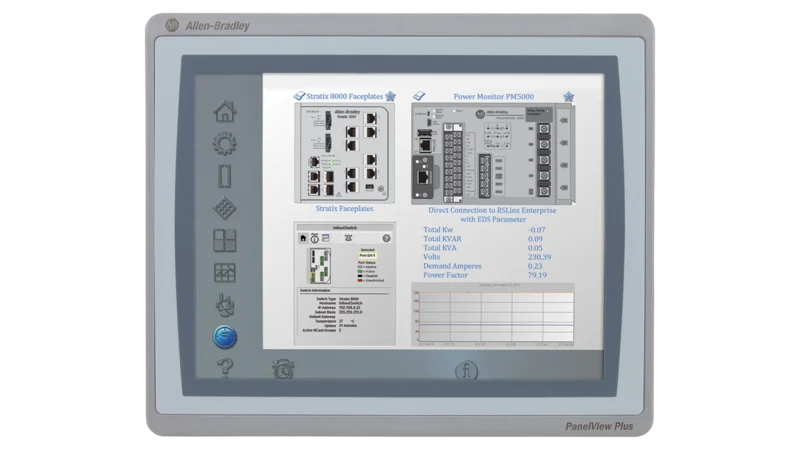The width and height of the screenshot is (800, 450).
Task: Click the Total KVA value 0.05
Action: click(x=535, y=248)
